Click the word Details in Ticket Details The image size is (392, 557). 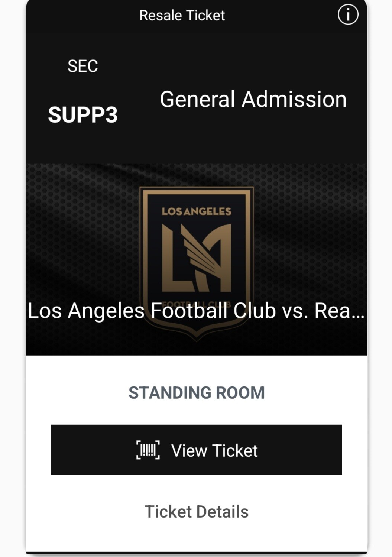click(x=222, y=512)
